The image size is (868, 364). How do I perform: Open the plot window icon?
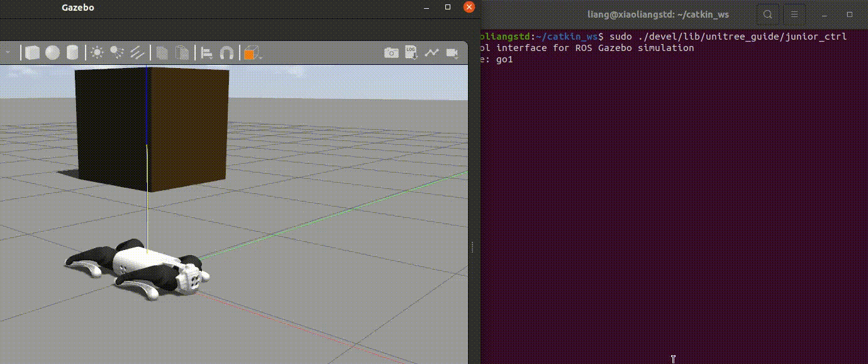click(x=431, y=53)
